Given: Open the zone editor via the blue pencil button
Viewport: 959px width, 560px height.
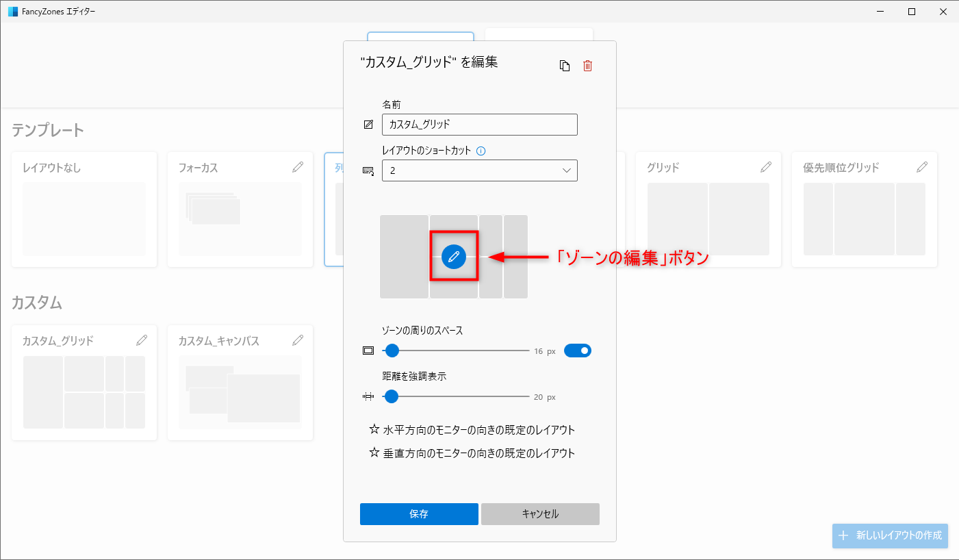Looking at the screenshot, I should pos(453,257).
